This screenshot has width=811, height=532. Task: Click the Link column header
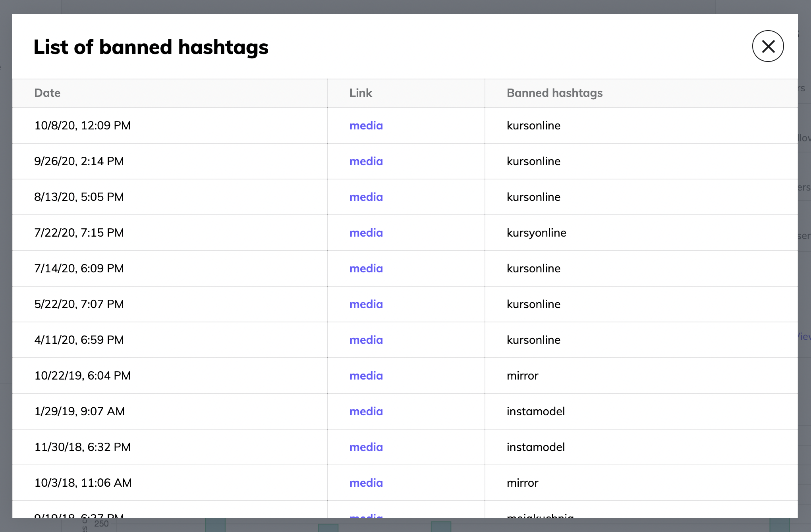(361, 93)
